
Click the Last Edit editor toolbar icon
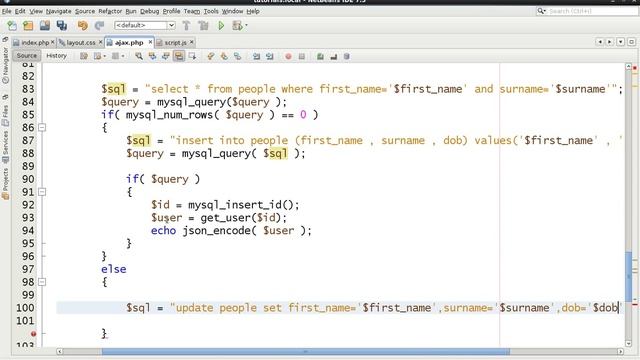coord(84,56)
